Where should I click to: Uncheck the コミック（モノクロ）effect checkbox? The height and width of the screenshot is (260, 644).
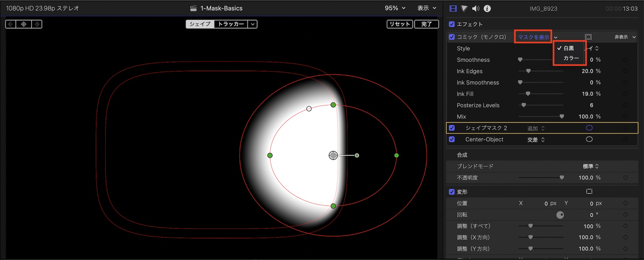click(452, 37)
